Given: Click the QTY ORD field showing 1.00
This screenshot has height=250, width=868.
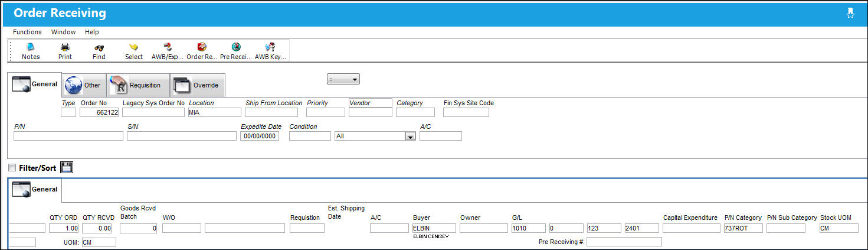Looking at the screenshot, I should click(x=64, y=228).
